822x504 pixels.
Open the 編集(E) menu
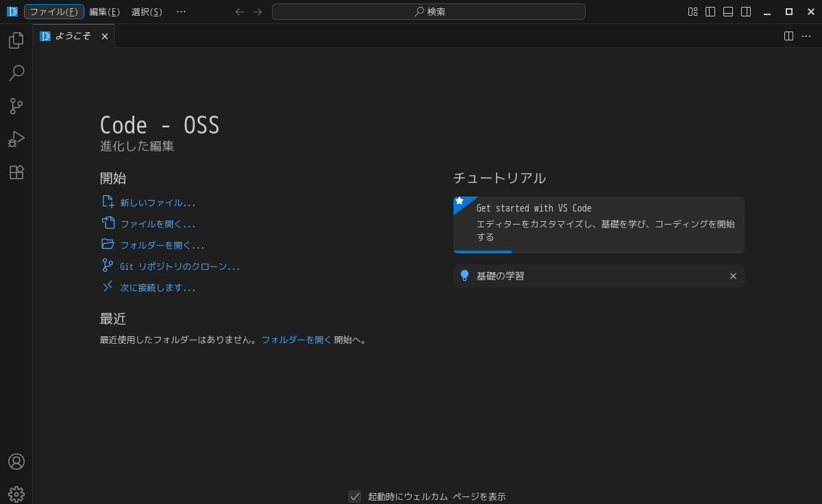point(105,12)
